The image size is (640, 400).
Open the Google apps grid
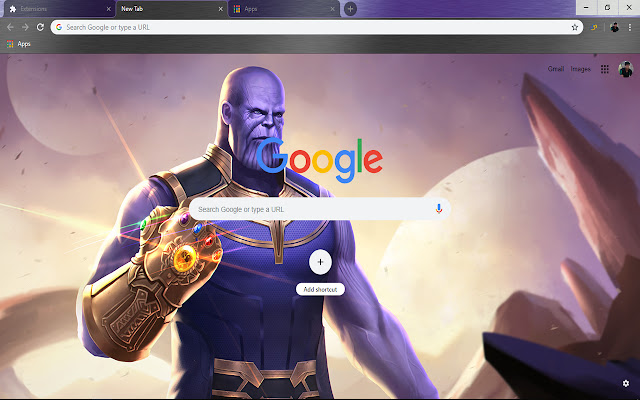(605, 69)
